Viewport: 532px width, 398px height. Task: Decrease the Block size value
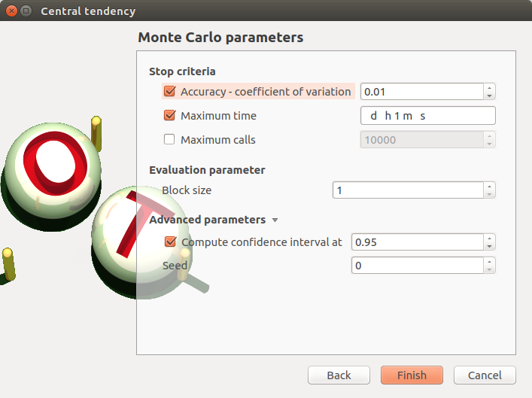point(490,194)
